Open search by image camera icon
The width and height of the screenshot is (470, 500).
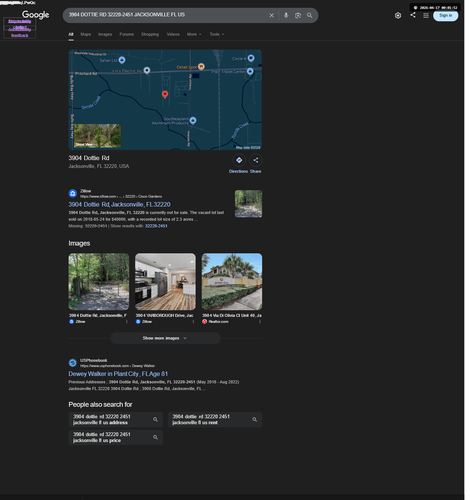coord(298,15)
